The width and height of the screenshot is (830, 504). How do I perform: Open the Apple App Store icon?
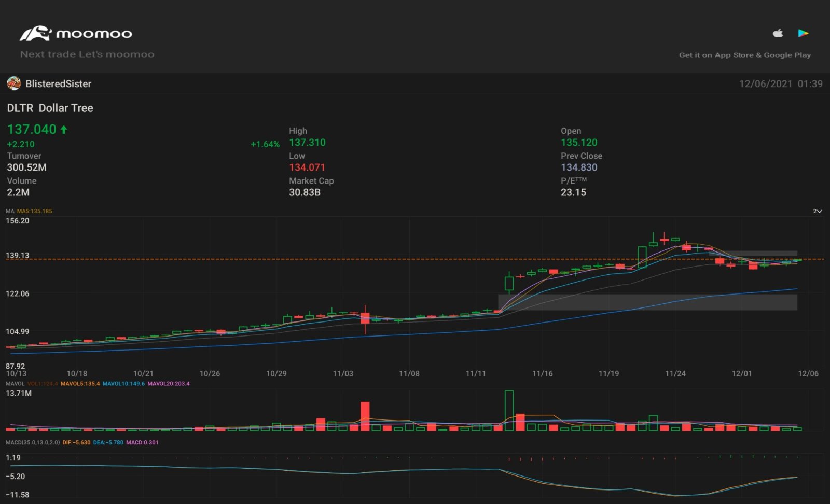pyautogui.click(x=778, y=33)
